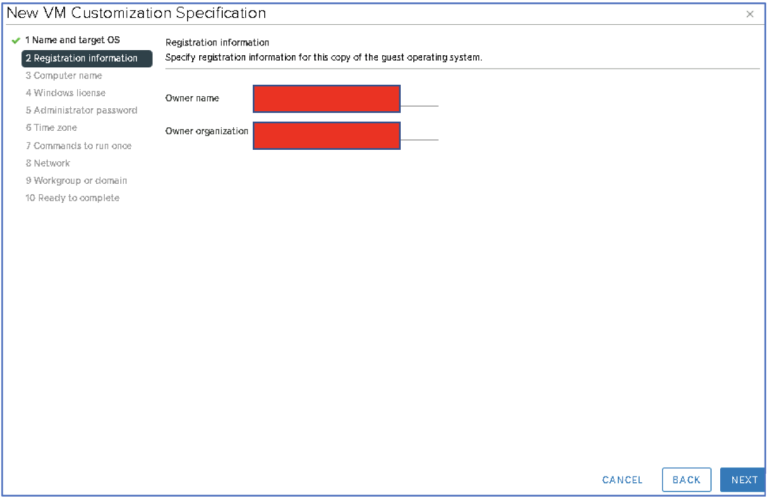Screen dimensions: 768x499
Task: Select step 5 Administrator password
Action: tap(81, 110)
